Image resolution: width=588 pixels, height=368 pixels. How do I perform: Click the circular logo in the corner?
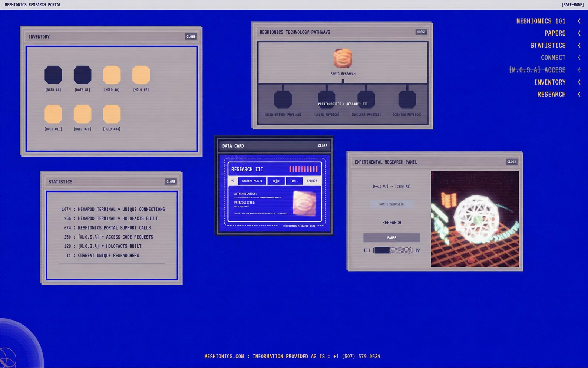point(20,345)
